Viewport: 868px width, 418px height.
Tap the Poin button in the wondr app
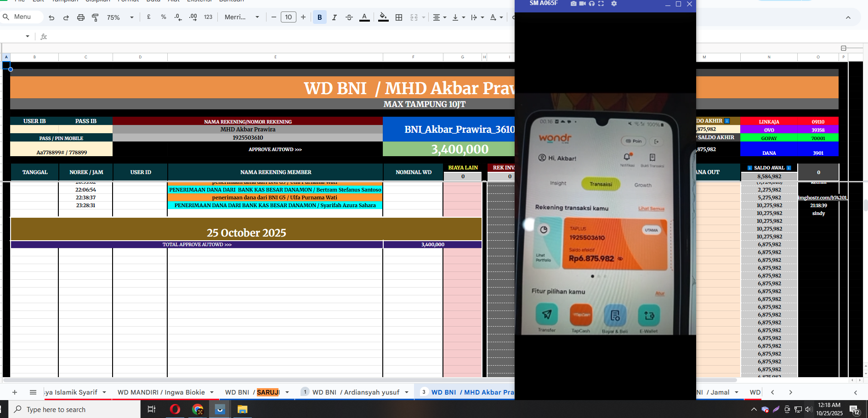tap(634, 141)
